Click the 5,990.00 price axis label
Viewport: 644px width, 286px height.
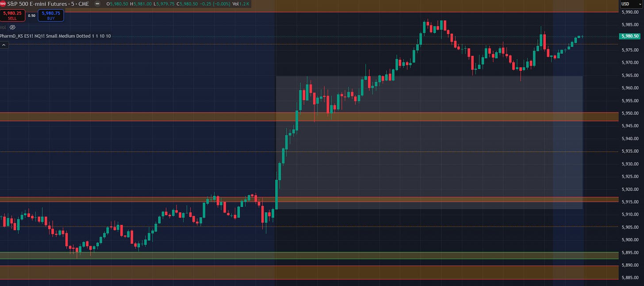(x=629, y=12)
